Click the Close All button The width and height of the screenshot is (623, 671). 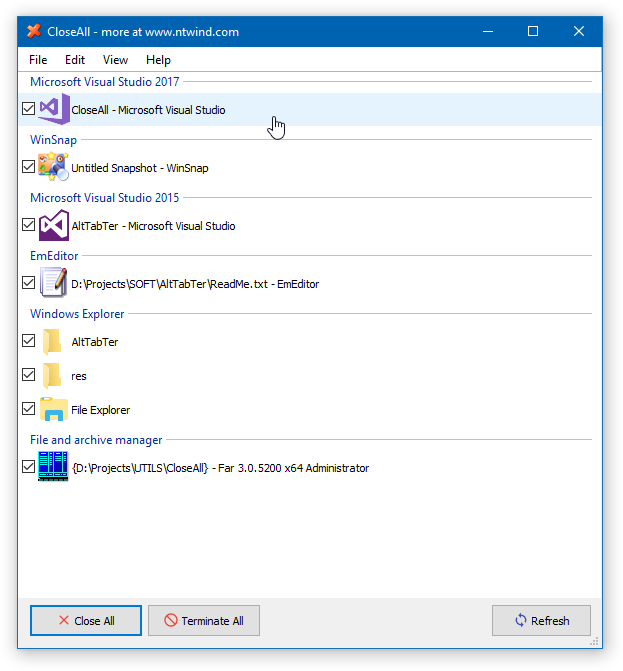pyautogui.click(x=86, y=621)
